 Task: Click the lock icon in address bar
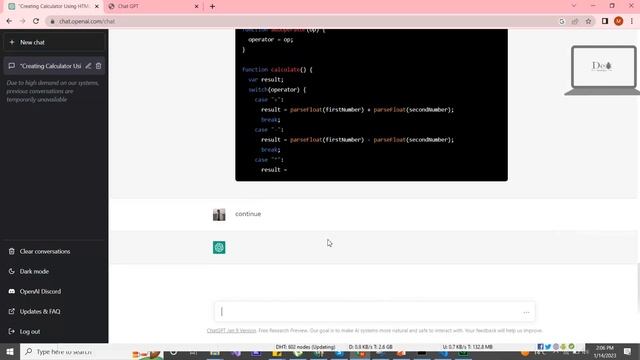point(52,21)
